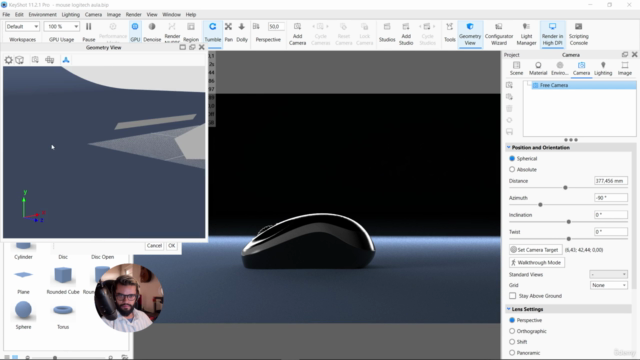Select the Orthographic lens radio button
This screenshot has height=360, width=640.
[x=512, y=331]
